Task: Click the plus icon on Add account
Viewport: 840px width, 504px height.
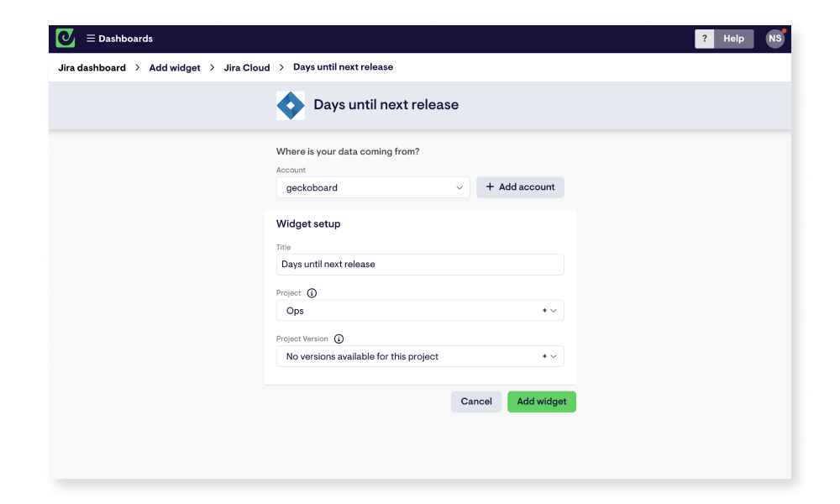Action: click(x=489, y=186)
